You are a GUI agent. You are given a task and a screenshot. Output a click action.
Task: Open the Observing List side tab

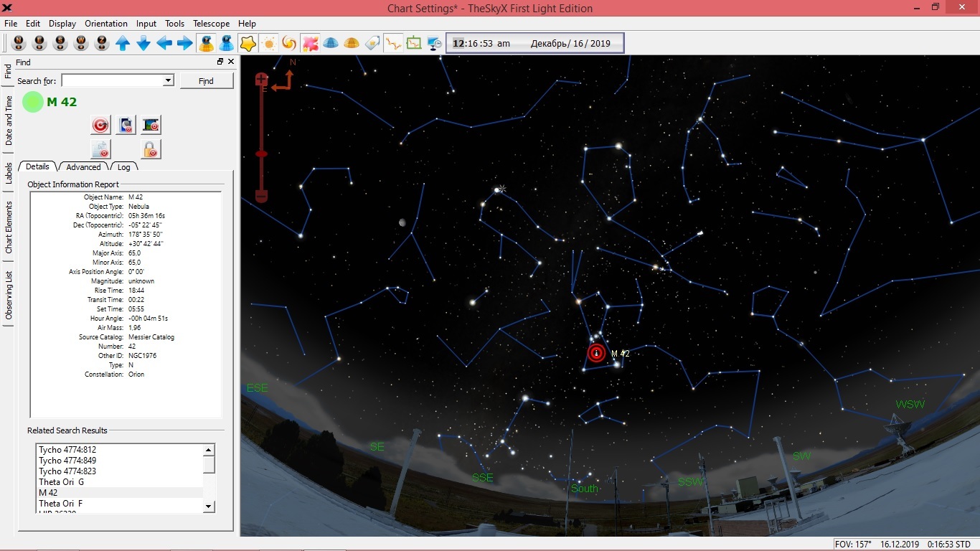click(9, 295)
